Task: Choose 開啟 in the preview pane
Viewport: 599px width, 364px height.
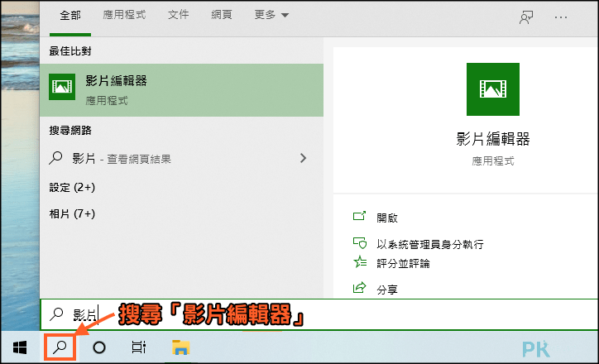Action: (387, 218)
